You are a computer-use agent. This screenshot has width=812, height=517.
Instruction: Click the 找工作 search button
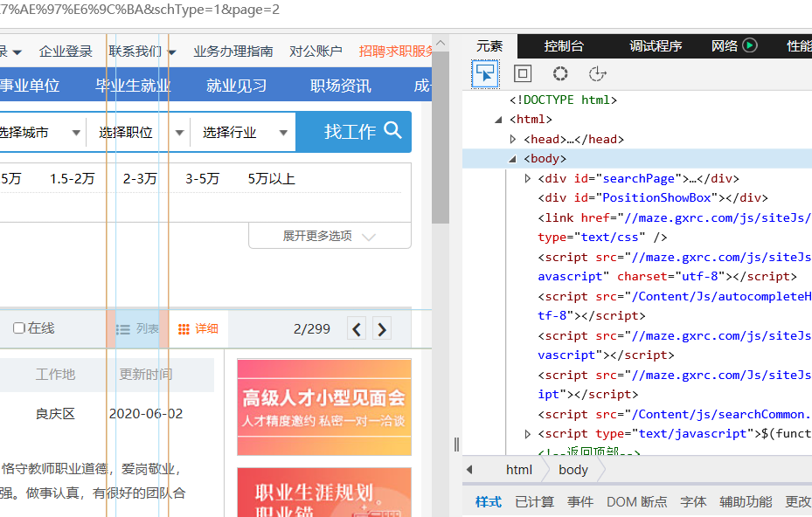coord(354,132)
